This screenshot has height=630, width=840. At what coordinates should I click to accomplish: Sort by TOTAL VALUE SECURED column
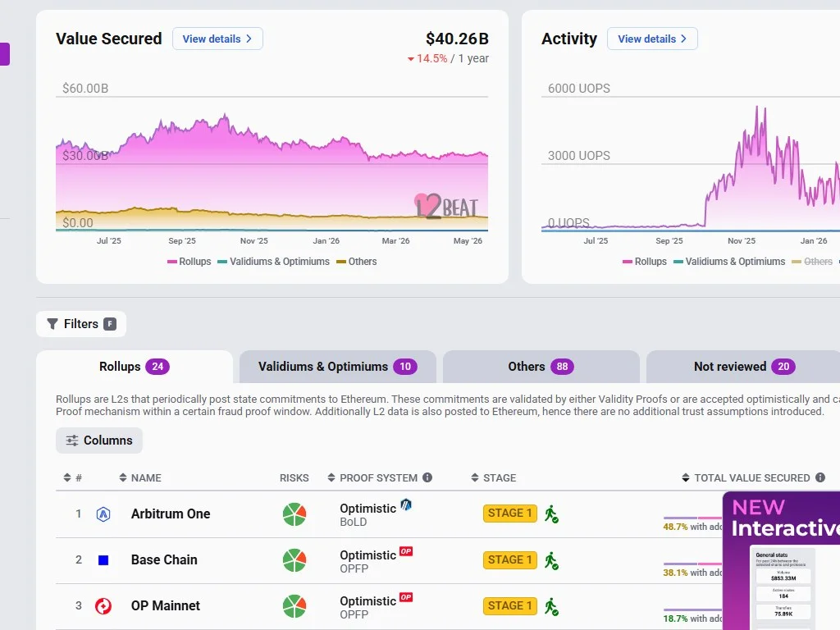[746, 478]
